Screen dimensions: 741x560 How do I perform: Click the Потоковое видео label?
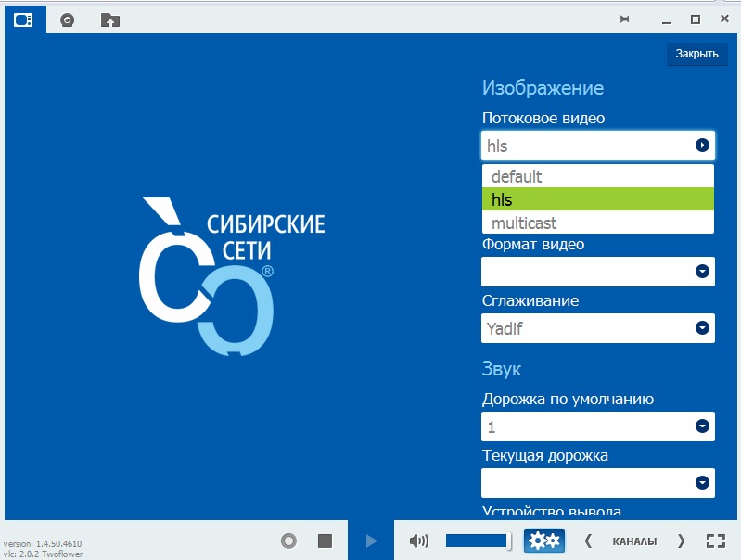coord(543,118)
